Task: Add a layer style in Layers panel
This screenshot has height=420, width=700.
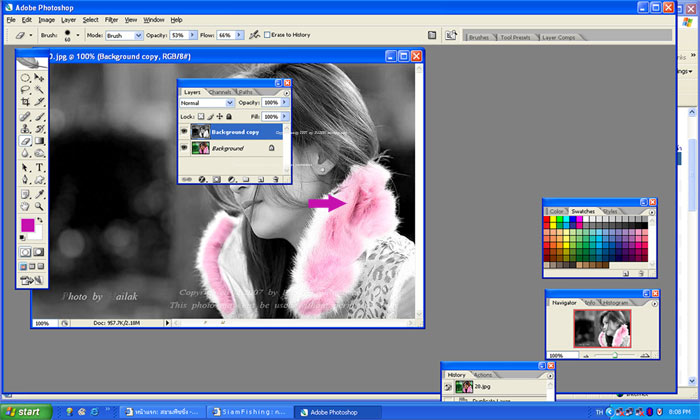Action: [x=202, y=179]
